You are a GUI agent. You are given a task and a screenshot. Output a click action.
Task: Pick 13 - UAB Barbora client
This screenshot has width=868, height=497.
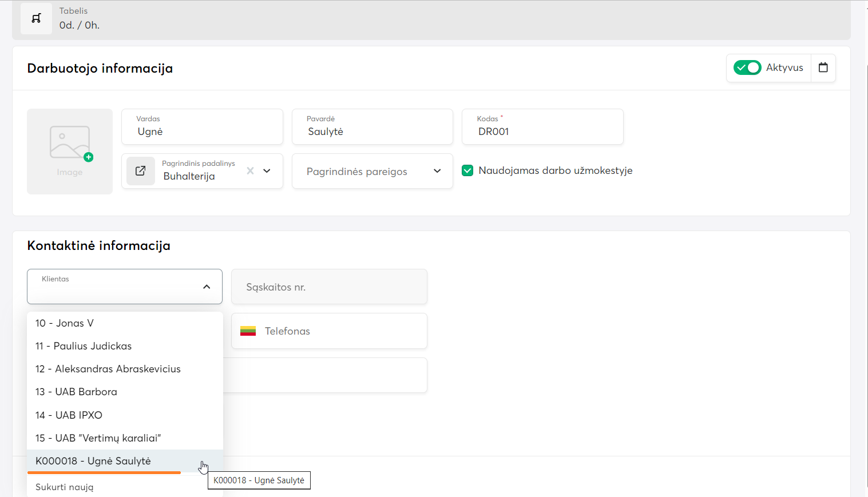tap(76, 392)
